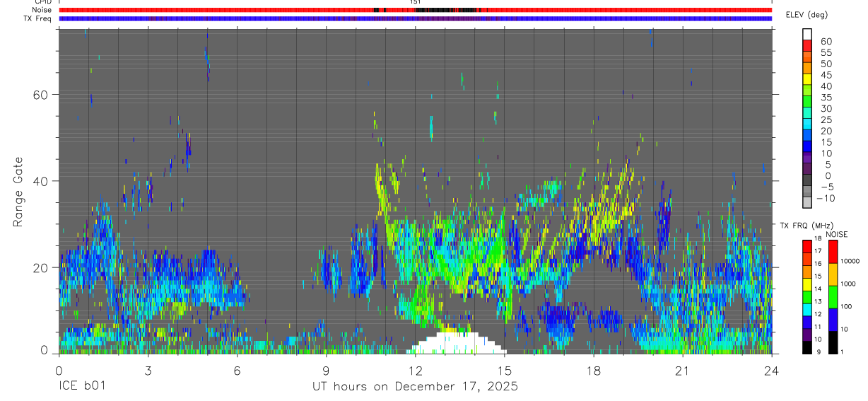
Task: Click the white top swatch of the ELEV colorbar
Action: pos(807,34)
